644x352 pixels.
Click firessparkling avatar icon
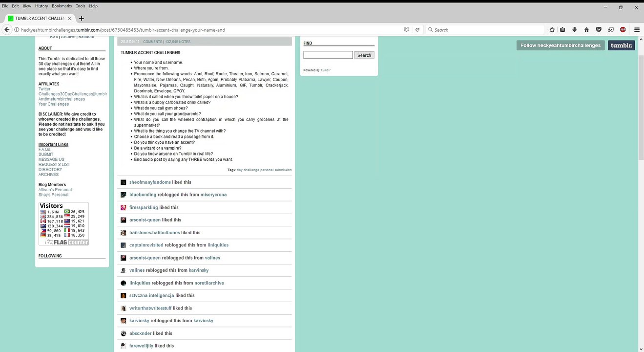pos(124,207)
